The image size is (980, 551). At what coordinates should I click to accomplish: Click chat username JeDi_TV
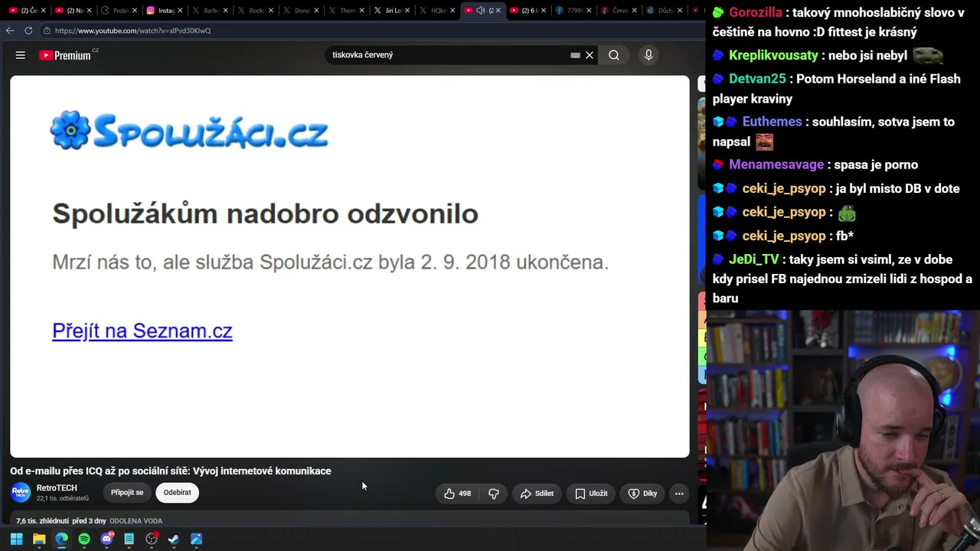coord(754,259)
